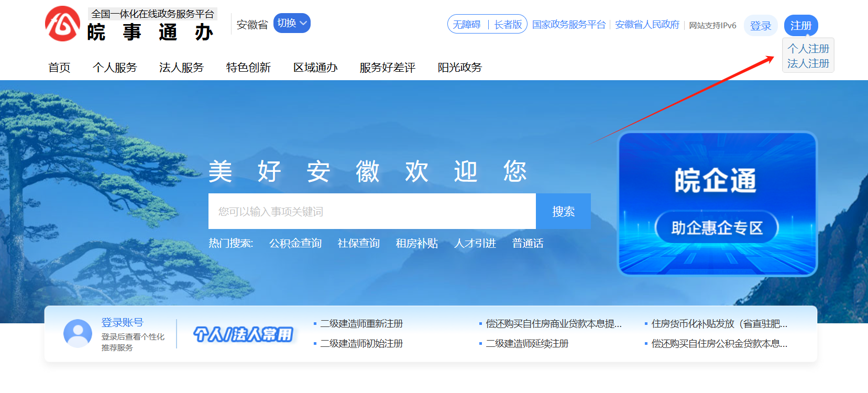Viewport: 868px width, 393px height.
Task: Switch to 长者版 senior mode
Action: (x=508, y=25)
